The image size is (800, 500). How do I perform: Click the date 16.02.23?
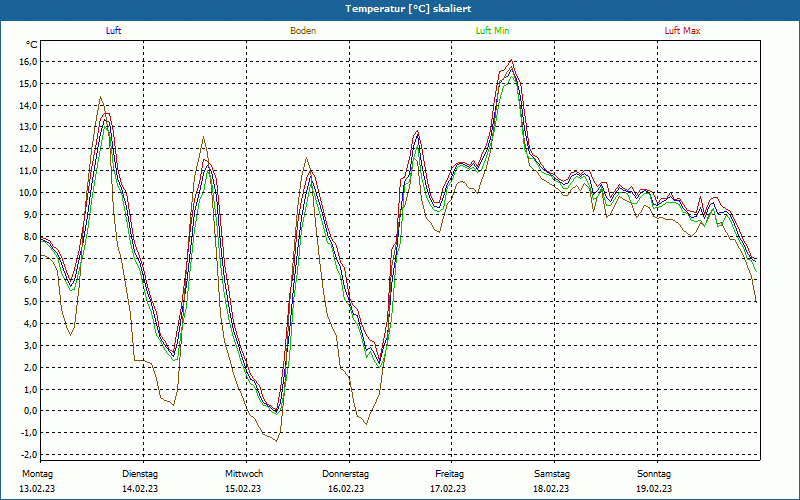tap(346, 489)
